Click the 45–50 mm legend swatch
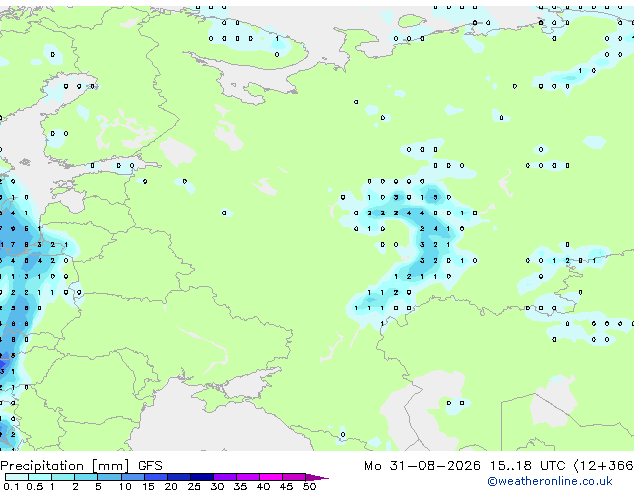Image resolution: width=634 pixels, height=490 pixels. (294, 477)
